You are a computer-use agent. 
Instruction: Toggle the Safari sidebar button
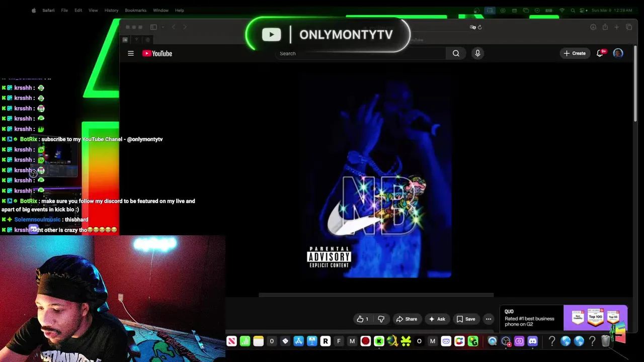click(x=153, y=27)
